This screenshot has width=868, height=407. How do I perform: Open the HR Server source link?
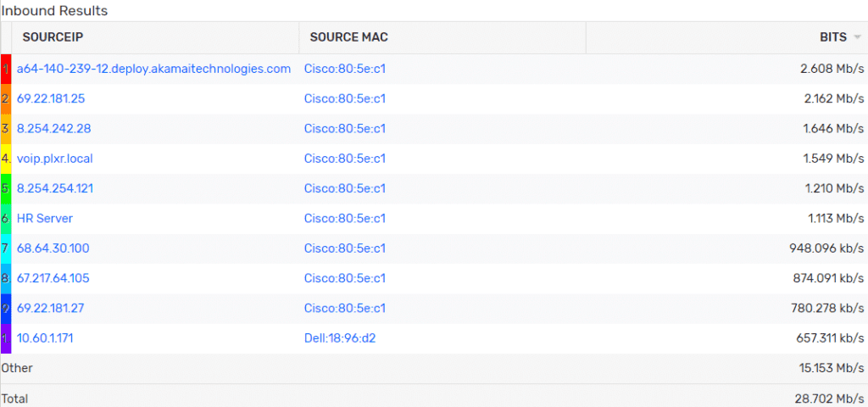45,218
